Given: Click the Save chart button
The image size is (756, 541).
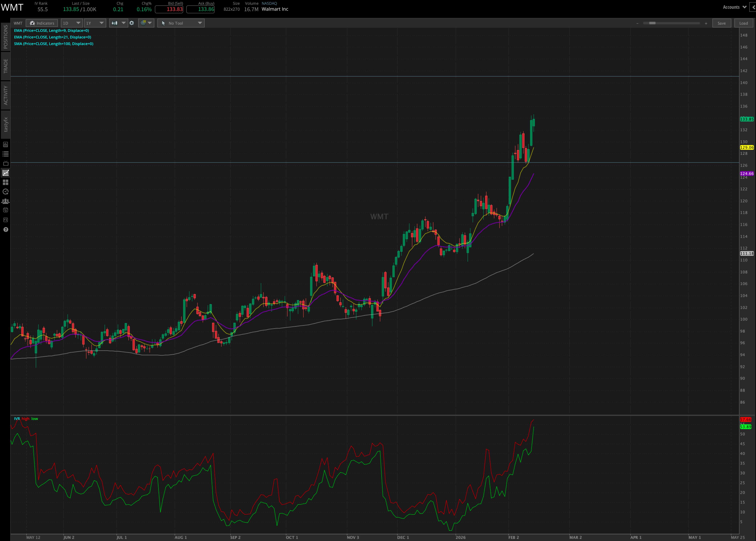Looking at the screenshot, I should click(x=722, y=23).
